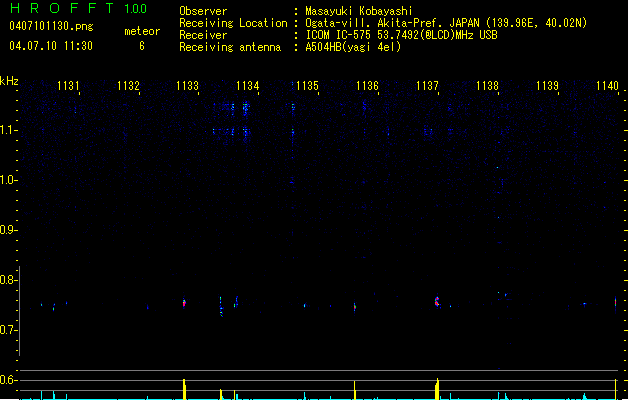
Task: Click the meteor count label
Action: tap(142, 31)
